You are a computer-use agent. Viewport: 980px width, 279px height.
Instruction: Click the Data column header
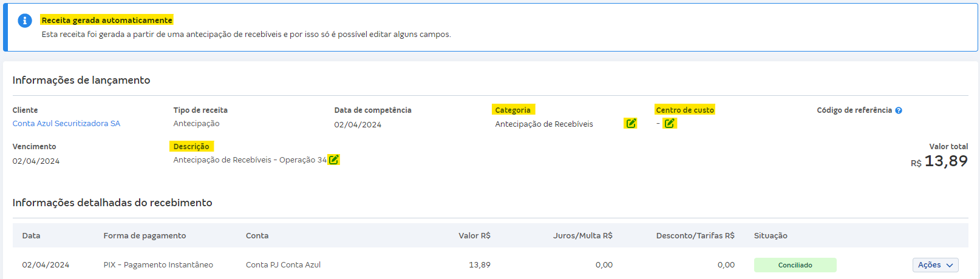tap(31, 236)
